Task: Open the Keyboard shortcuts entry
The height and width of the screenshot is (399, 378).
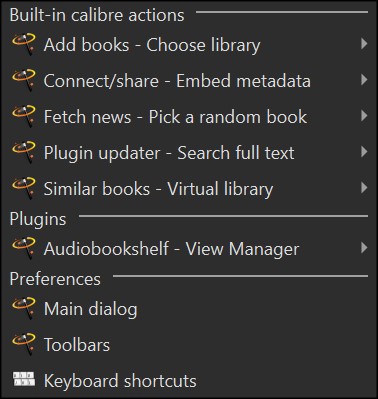Action: click(x=189, y=380)
